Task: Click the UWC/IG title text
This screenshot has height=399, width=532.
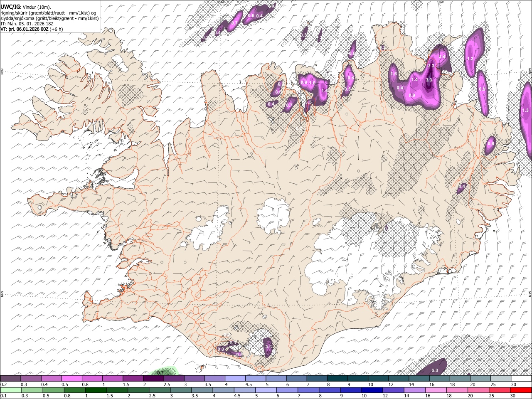Action: point(10,7)
